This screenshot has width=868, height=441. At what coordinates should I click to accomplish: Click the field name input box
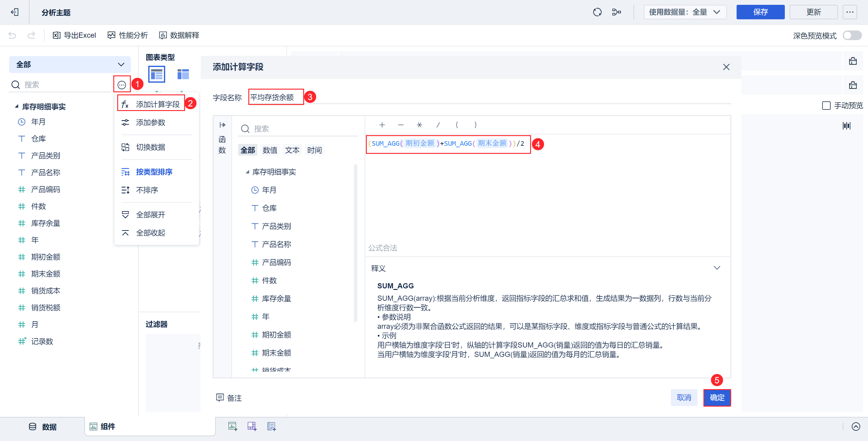[276, 97]
